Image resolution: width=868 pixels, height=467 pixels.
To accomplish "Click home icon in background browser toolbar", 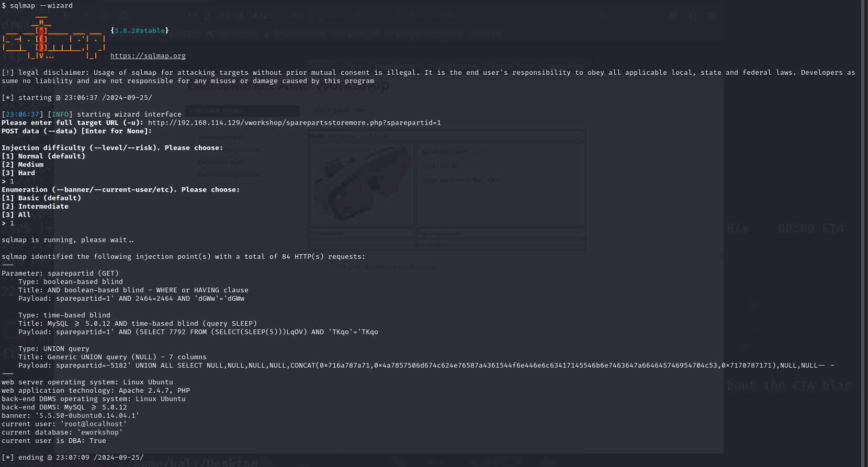I will pyautogui.click(x=122, y=16).
